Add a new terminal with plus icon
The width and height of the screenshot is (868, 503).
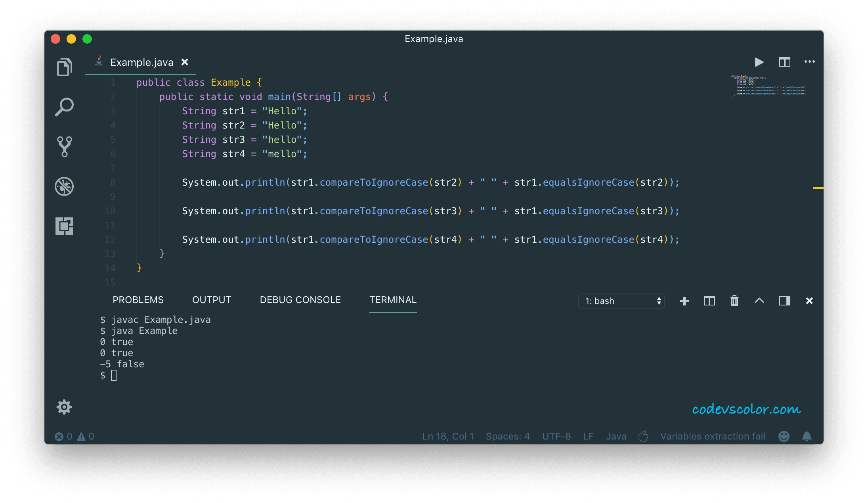tap(684, 301)
